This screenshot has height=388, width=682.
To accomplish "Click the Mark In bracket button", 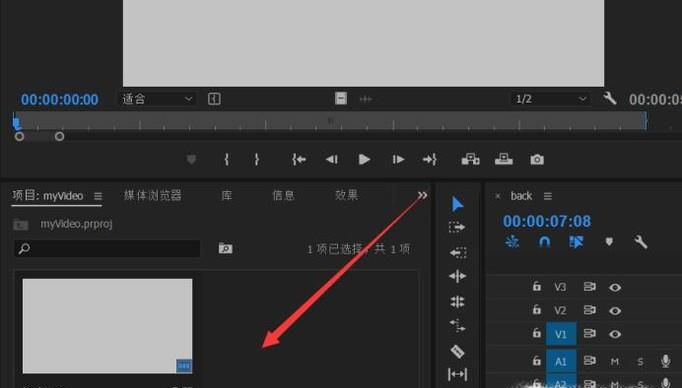I will pos(226,160).
